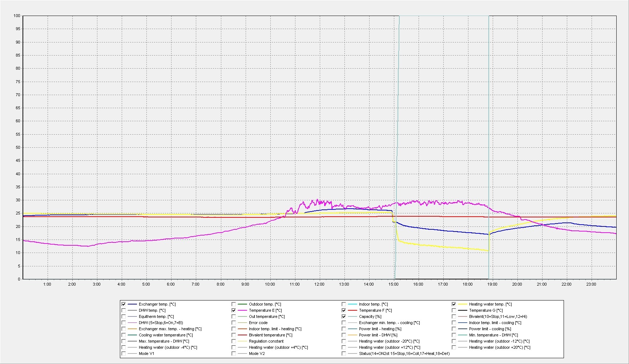Hide the Capacity [%] series checkbox
This screenshot has height=364, width=629.
click(344, 316)
